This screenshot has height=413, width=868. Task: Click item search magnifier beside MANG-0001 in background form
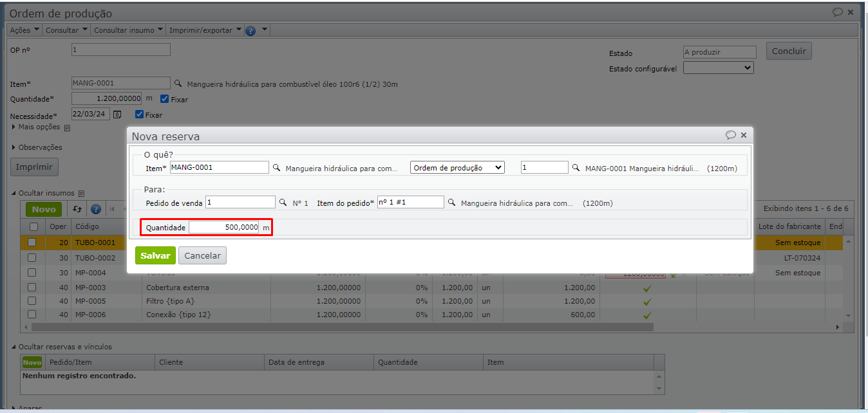(x=178, y=84)
